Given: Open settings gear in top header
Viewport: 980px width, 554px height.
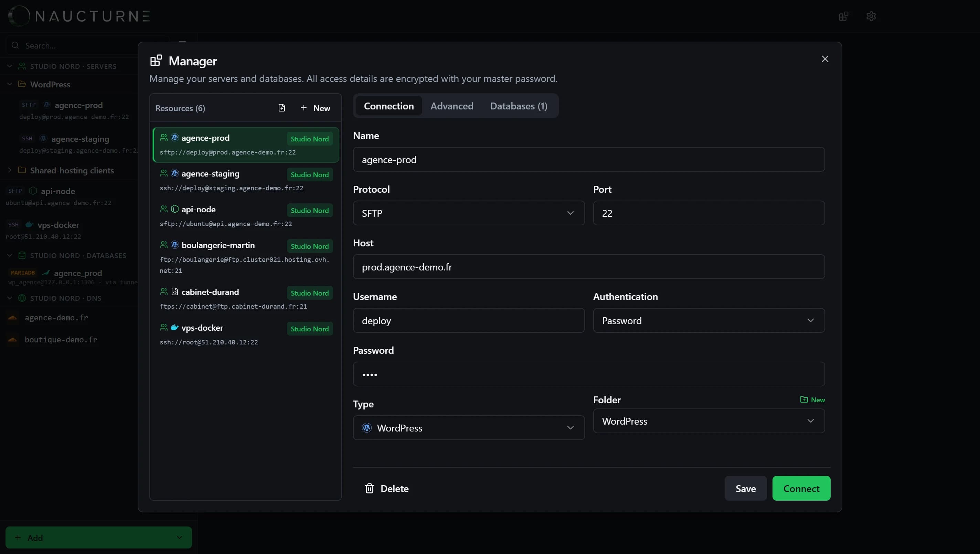Looking at the screenshot, I should [x=871, y=17].
